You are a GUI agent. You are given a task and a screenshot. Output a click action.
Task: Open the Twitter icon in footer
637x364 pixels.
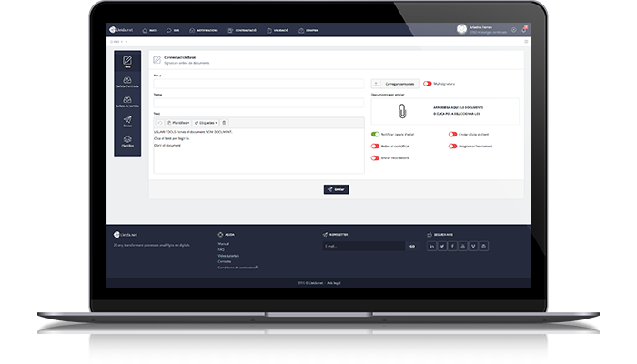[x=442, y=246]
